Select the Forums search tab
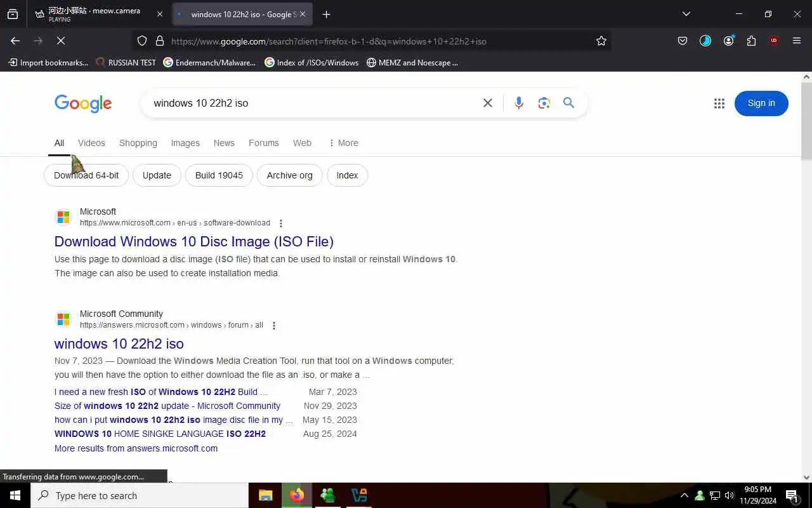This screenshot has height=508, width=812. (x=264, y=143)
